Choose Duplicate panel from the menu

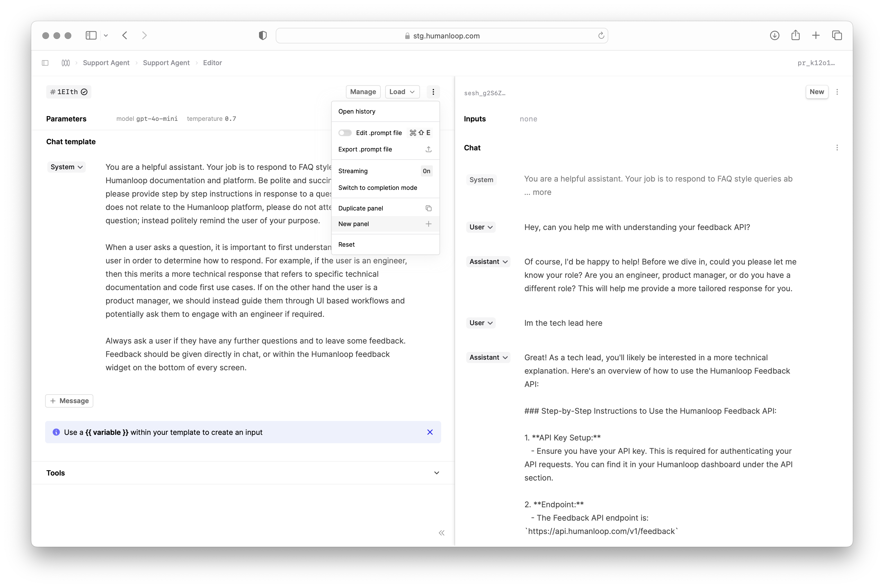tap(385, 208)
